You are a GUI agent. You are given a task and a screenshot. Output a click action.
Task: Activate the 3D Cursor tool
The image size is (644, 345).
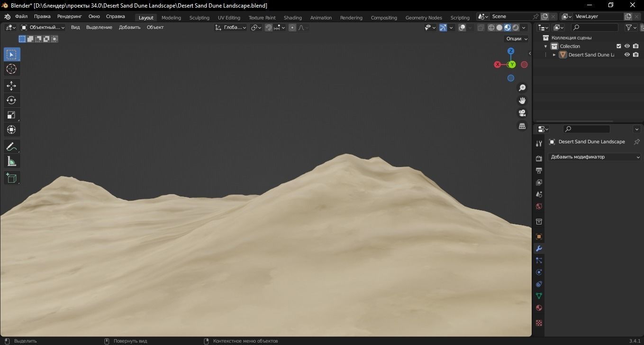tap(12, 69)
